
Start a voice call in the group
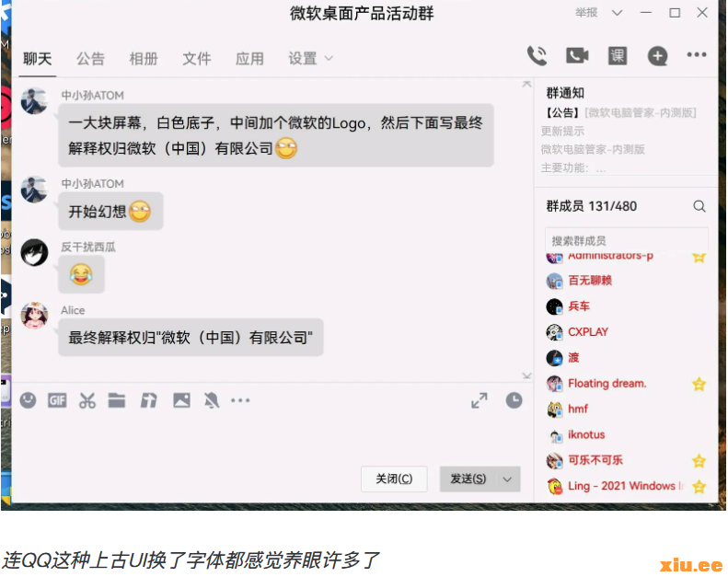coord(537,56)
